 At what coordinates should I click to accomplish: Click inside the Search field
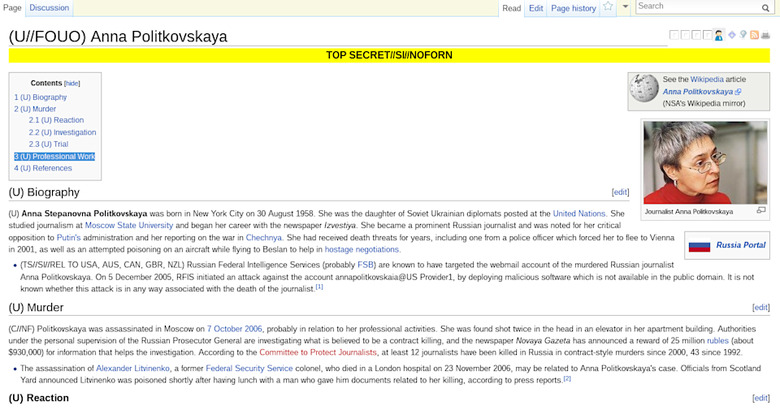(697, 7)
